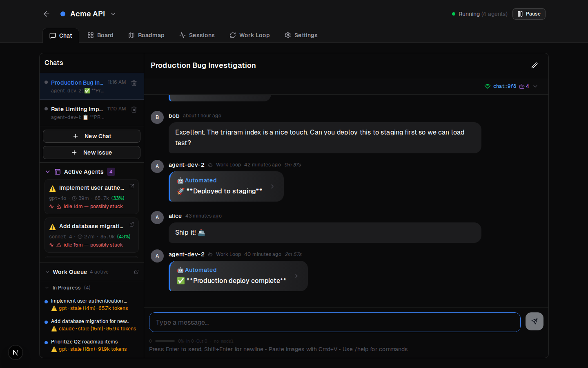Switch to the Board tab
The image size is (588, 368).
click(x=100, y=35)
